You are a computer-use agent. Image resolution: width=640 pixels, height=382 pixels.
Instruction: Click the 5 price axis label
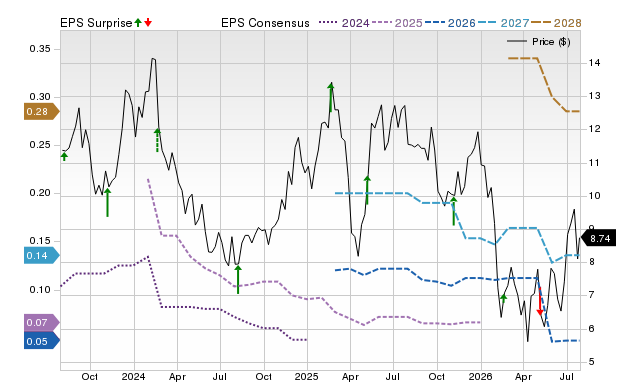pos(591,362)
